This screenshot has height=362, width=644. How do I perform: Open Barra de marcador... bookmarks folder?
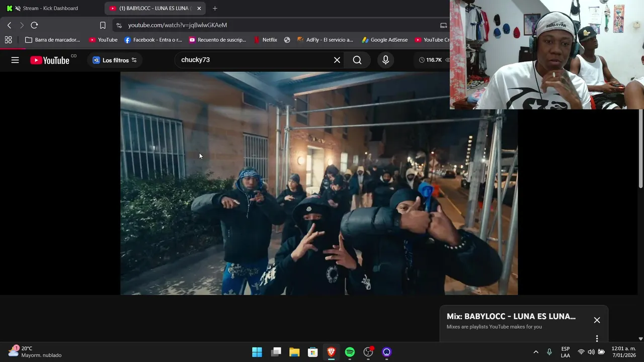pos(52,40)
